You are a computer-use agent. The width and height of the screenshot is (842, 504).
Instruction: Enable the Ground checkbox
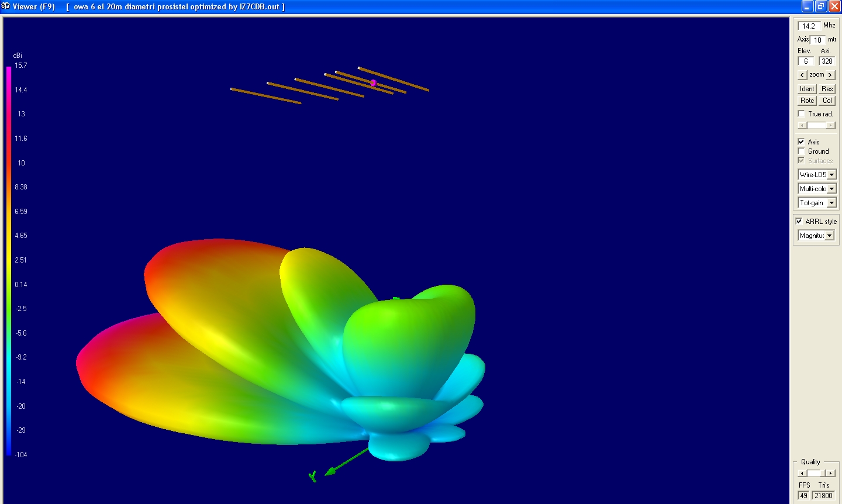(x=802, y=151)
